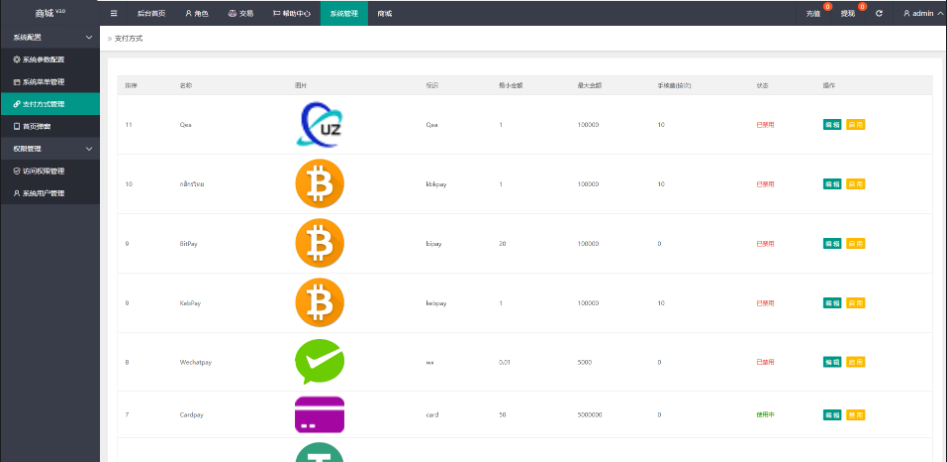The height and width of the screenshot is (462, 947).
Task: Click 启用 button in the Qea row
Action: [855, 124]
